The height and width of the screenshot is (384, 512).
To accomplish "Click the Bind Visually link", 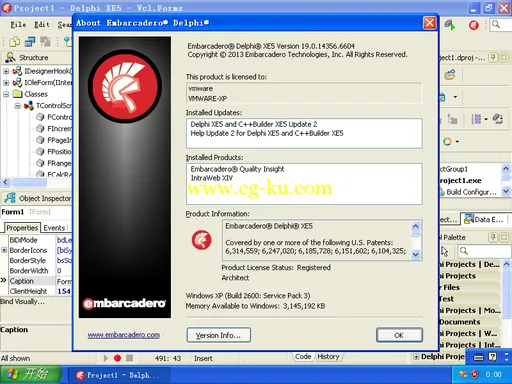I will pyautogui.click(x=22, y=302).
